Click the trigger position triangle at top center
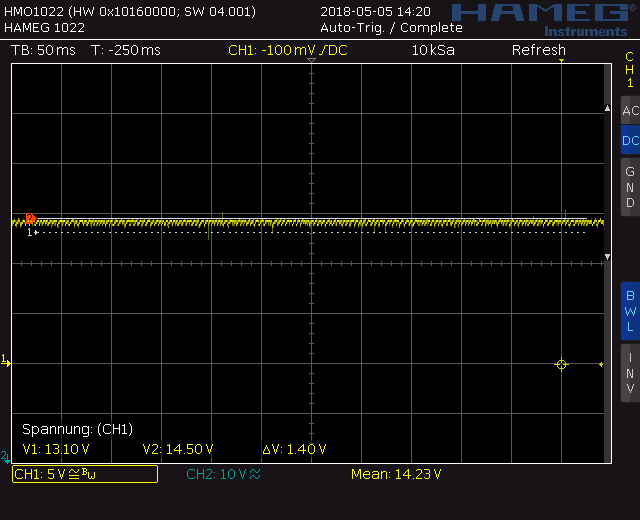The height and width of the screenshot is (520, 640). [x=311, y=62]
